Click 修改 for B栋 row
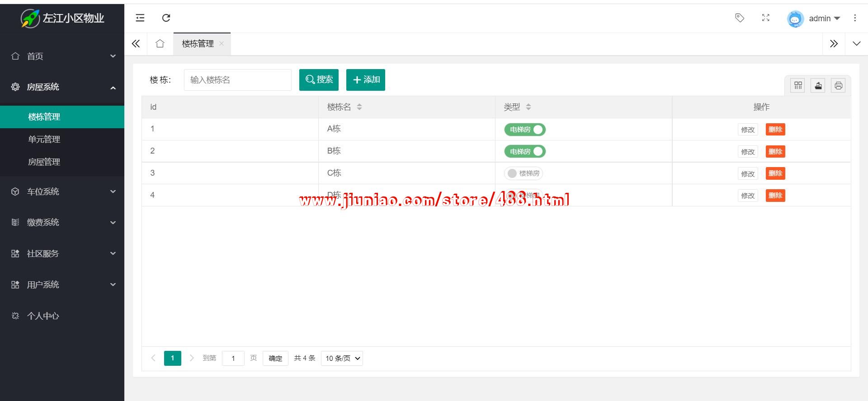Screen dimensions: 868x401 (x=748, y=152)
